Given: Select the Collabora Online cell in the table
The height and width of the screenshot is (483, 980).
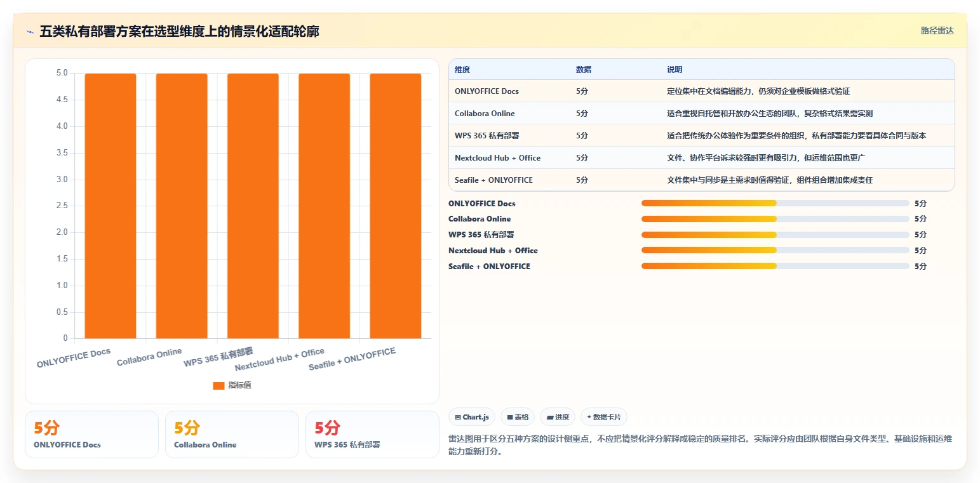Looking at the screenshot, I should (x=485, y=114).
